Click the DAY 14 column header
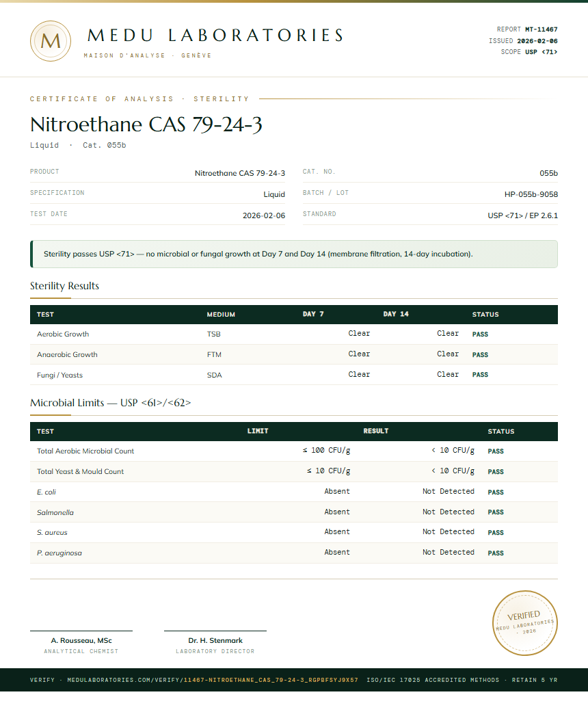 [396, 314]
